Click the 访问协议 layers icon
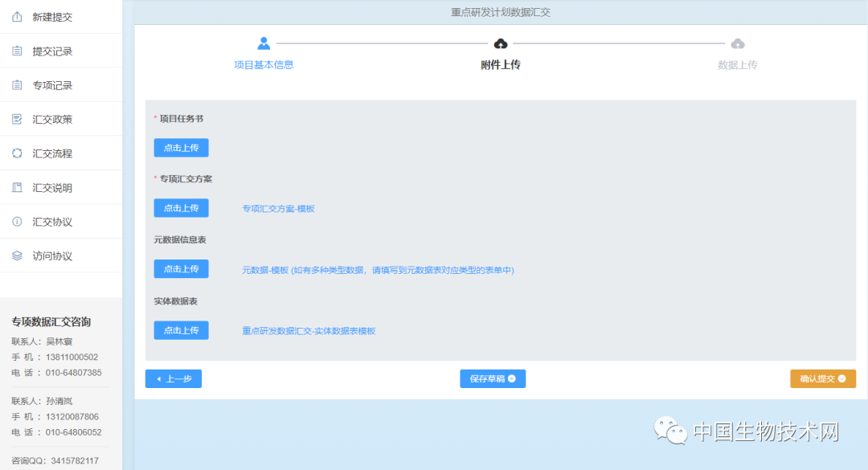The height and width of the screenshot is (470, 868). 17,256
